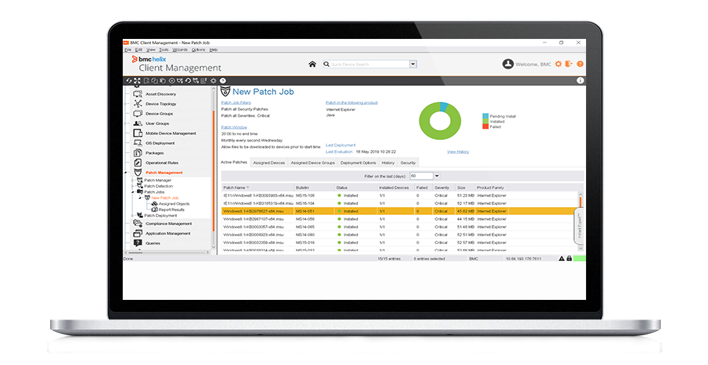Open the Security tab

coord(408,163)
